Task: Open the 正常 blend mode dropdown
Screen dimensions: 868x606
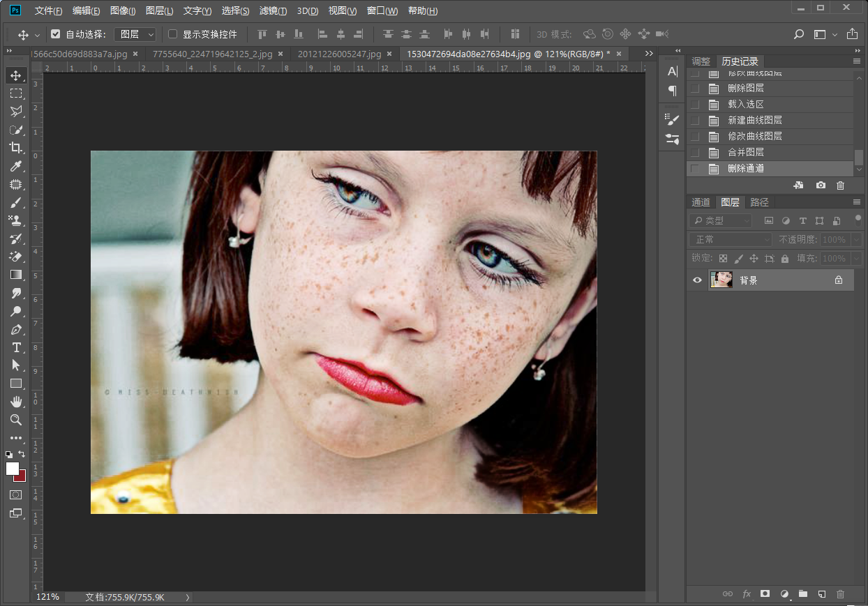Action: coord(731,239)
